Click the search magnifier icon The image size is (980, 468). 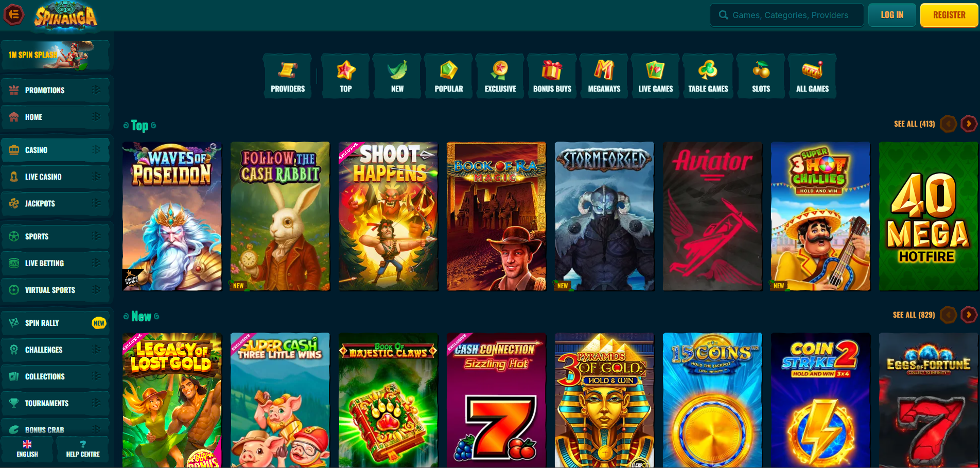pos(723,15)
